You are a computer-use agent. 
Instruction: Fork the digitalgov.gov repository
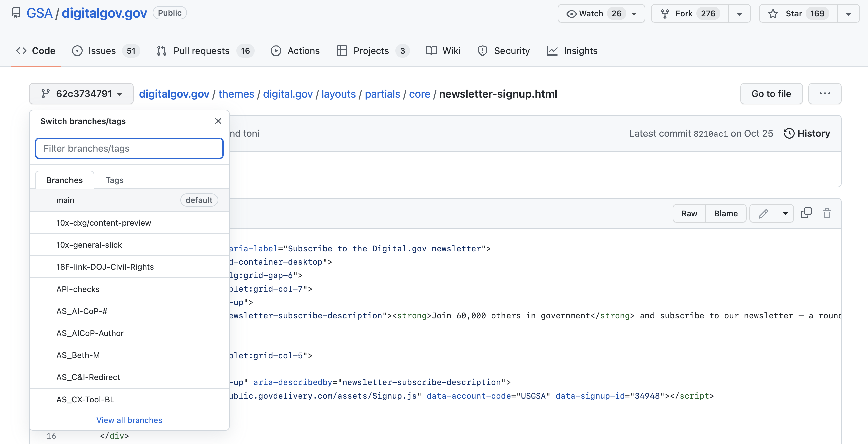(x=690, y=13)
